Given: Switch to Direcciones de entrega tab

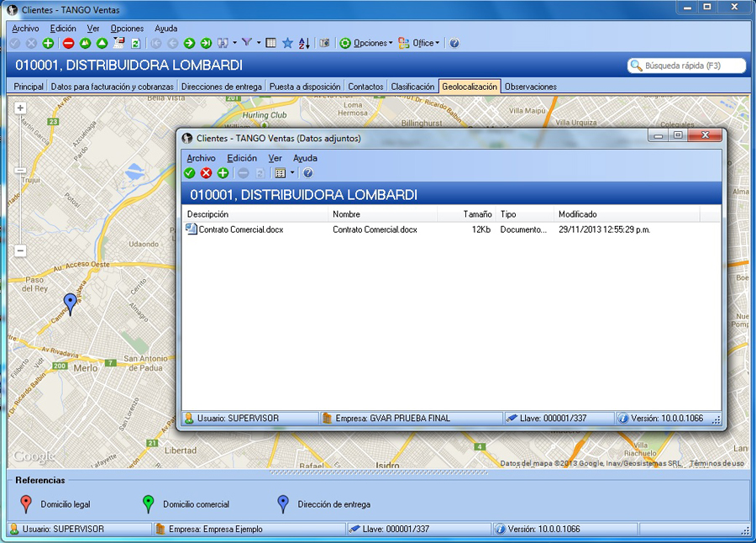Looking at the screenshot, I should tap(221, 87).
